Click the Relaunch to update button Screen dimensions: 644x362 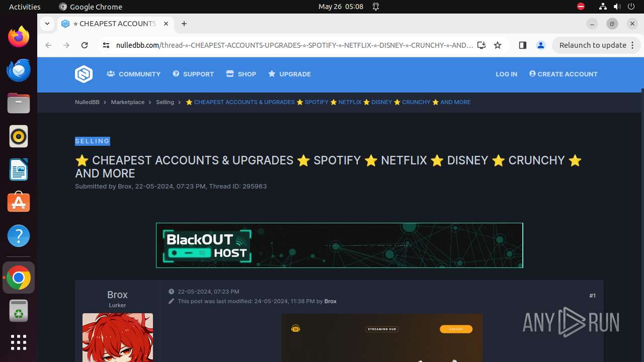coord(596,45)
